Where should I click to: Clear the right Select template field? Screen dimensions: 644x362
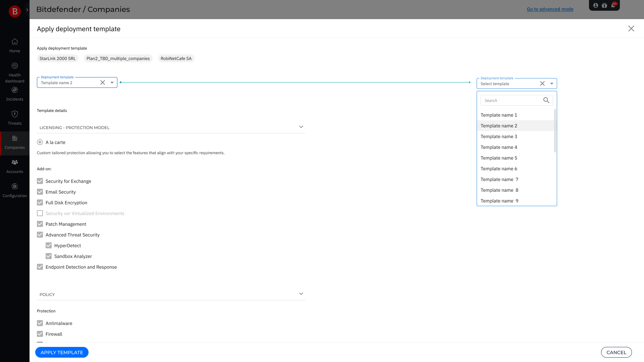point(542,83)
